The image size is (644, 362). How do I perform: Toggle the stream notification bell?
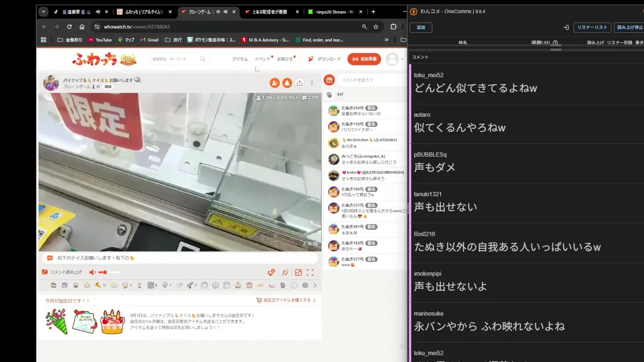[287, 83]
